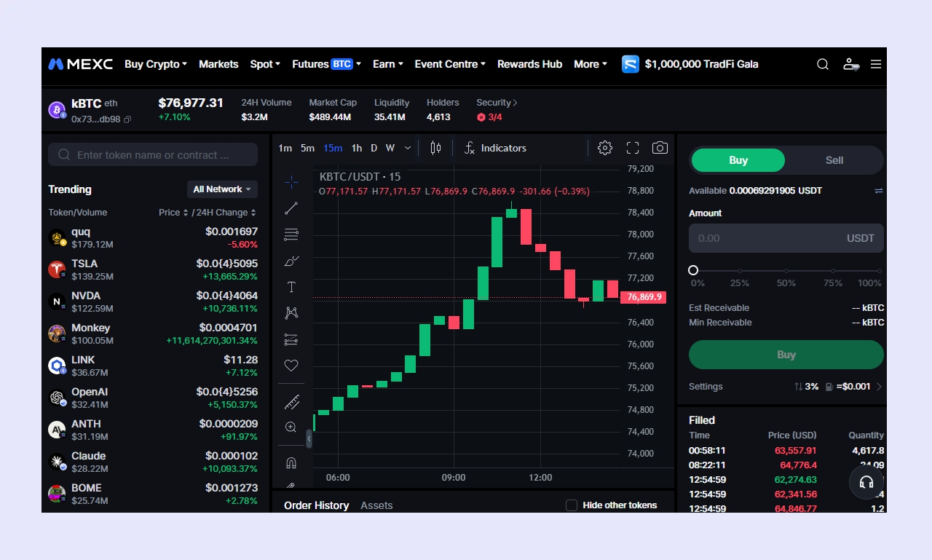Focus the token name search field
The image size is (932, 560).
[x=153, y=154]
